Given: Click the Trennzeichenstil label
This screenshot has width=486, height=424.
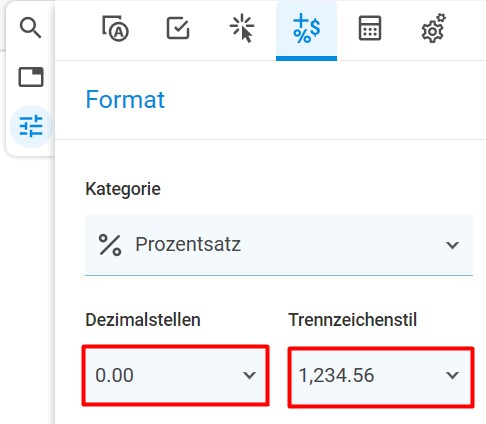Looking at the screenshot, I should click(x=353, y=320).
